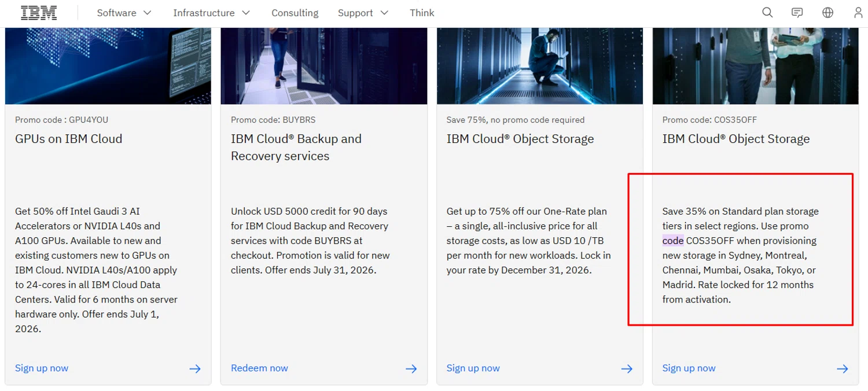Expand the Software menu
Viewport: 868px width, 391px height.
point(124,13)
